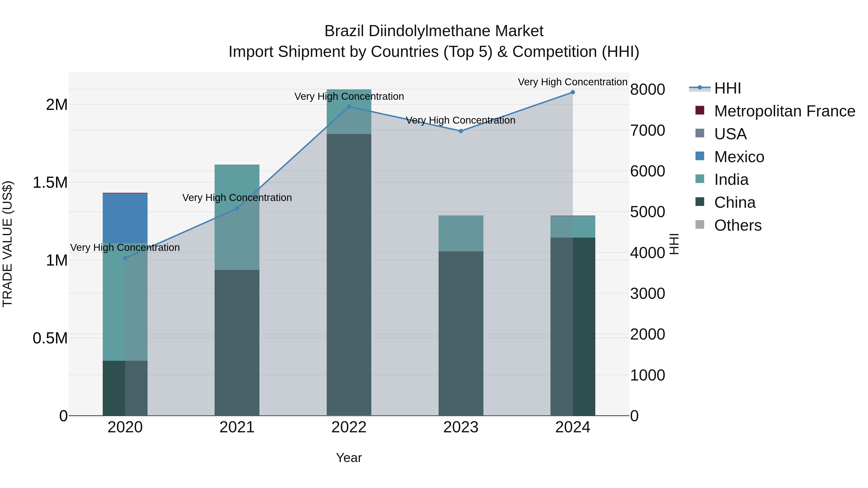This screenshot has width=868, height=488.
Task: Click the '3000' right axis tick
Action: click(x=648, y=294)
